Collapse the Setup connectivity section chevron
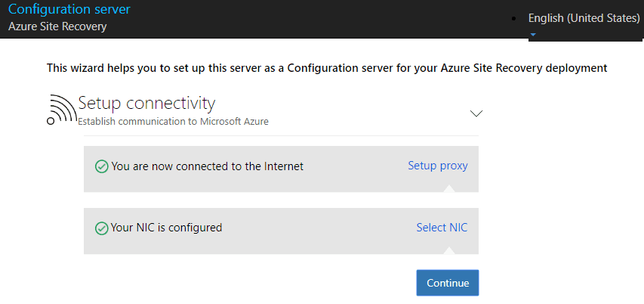Screen dimensions: 644x304 coord(476,113)
